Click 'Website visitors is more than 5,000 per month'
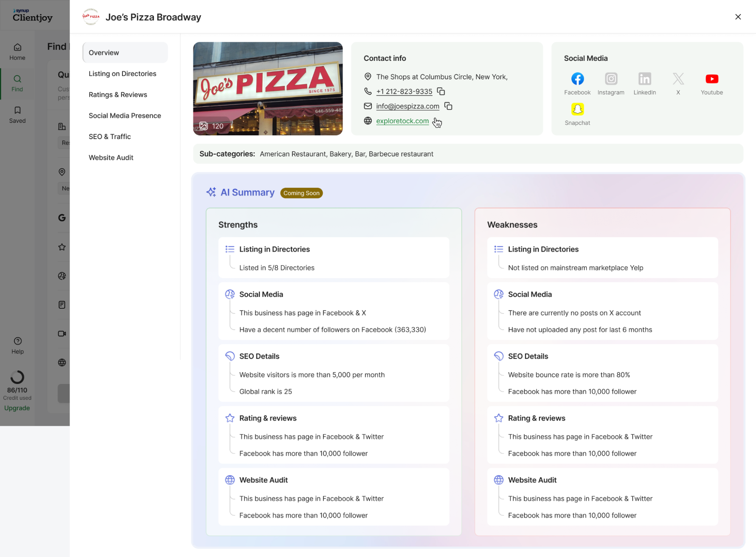This screenshot has width=756, height=557. [312, 374]
